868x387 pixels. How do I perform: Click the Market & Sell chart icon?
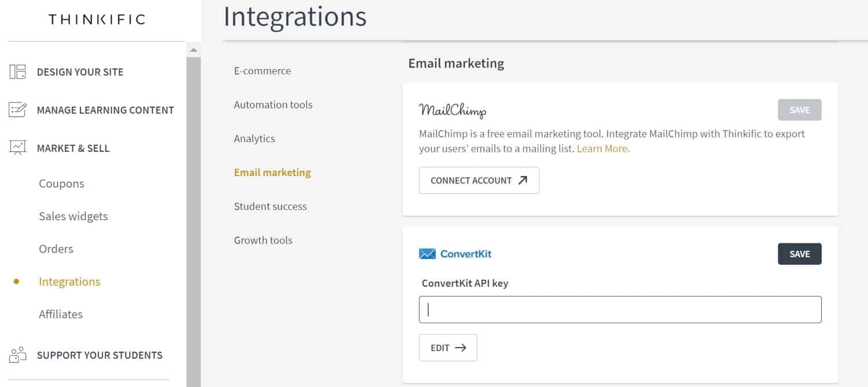[18, 148]
